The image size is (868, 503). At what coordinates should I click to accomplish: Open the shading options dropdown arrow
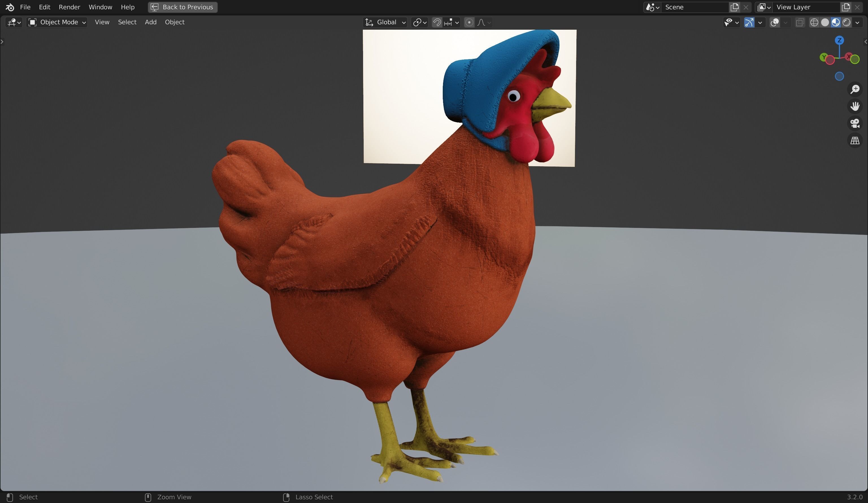(x=857, y=22)
